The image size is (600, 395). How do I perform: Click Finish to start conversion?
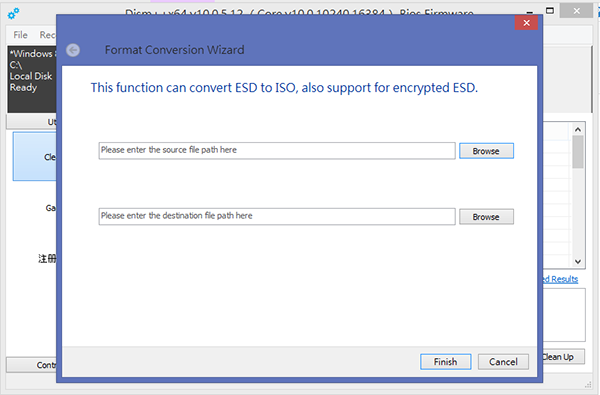tap(445, 362)
